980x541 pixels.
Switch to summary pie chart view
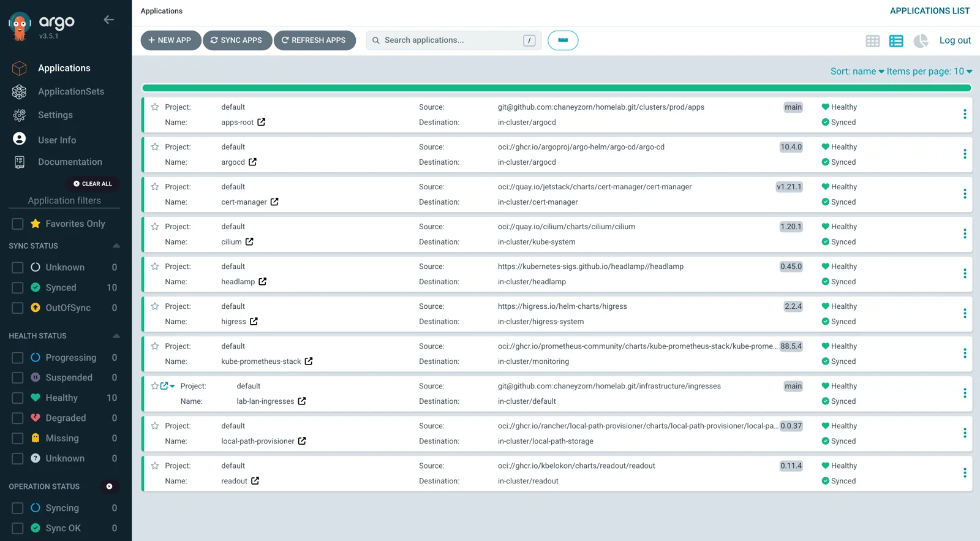(x=921, y=41)
